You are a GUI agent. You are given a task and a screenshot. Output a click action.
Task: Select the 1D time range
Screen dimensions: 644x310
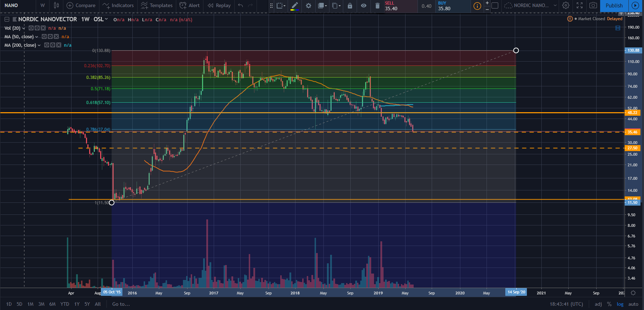coord(9,304)
